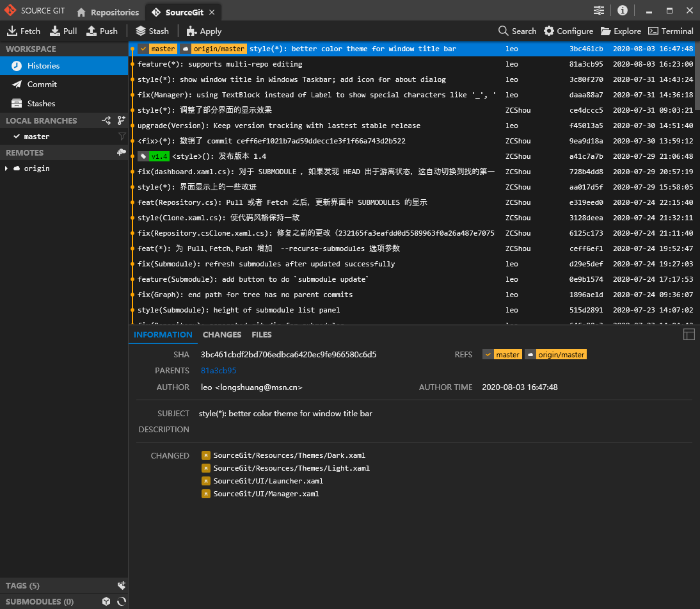Click the add submodule cube icon

(x=106, y=601)
